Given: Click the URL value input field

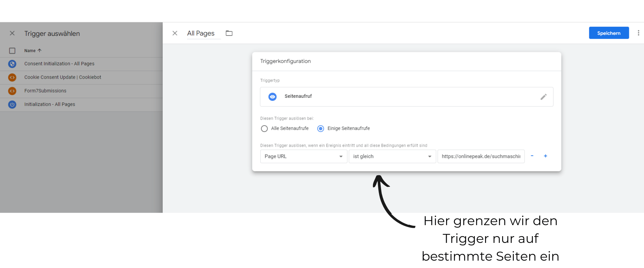Looking at the screenshot, I should tap(481, 156).
